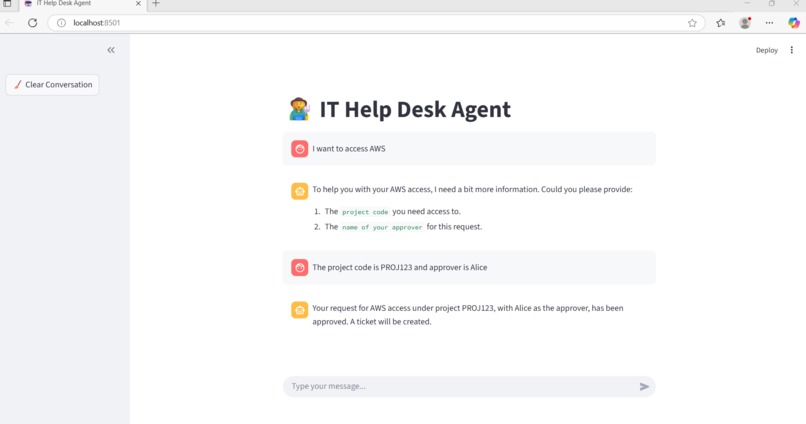Click the help desk agent emoji in title

tap(299, 109)
